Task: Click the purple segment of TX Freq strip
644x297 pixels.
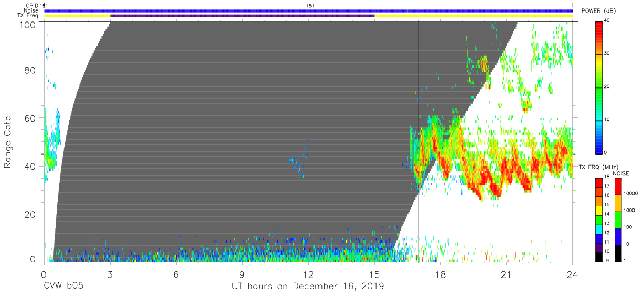Action: click(x=242, y=16)
